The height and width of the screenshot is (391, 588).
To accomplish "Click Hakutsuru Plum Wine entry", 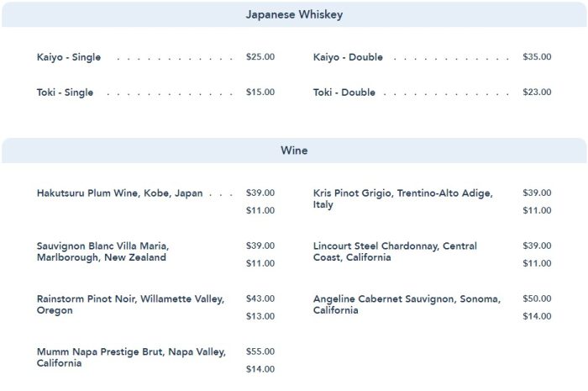I will click(x=120, y=193).
